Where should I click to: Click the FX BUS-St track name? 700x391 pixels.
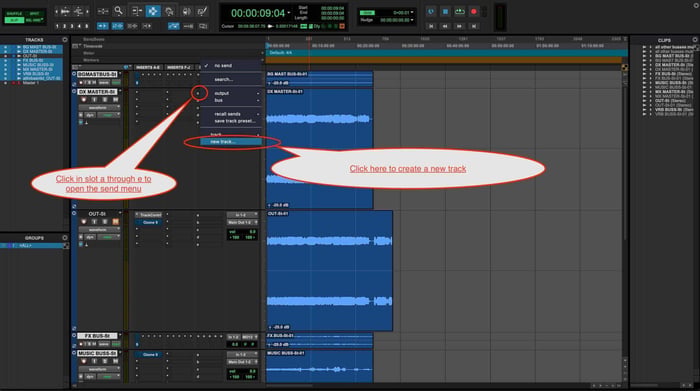coord(97,336)
